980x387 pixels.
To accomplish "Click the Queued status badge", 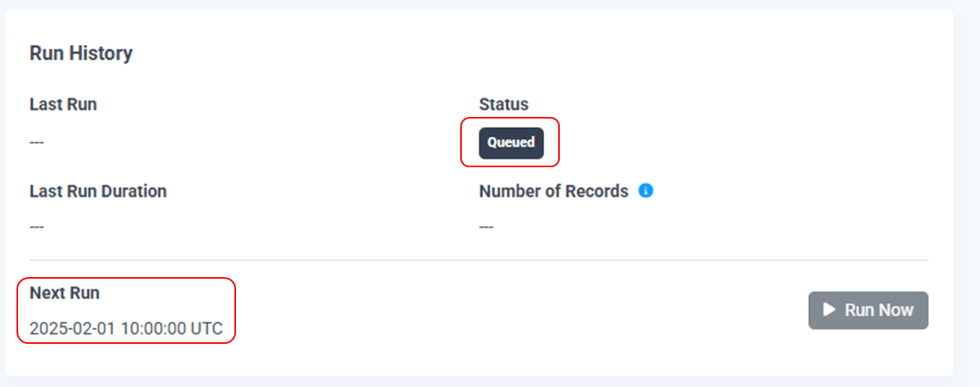I will tap(511, 143).
